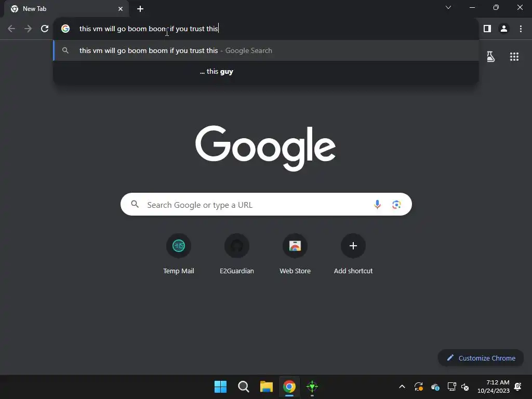The image size is (532, 399).
Task: Search by image with Google Lens icon
Action: (x=396, y=204)
